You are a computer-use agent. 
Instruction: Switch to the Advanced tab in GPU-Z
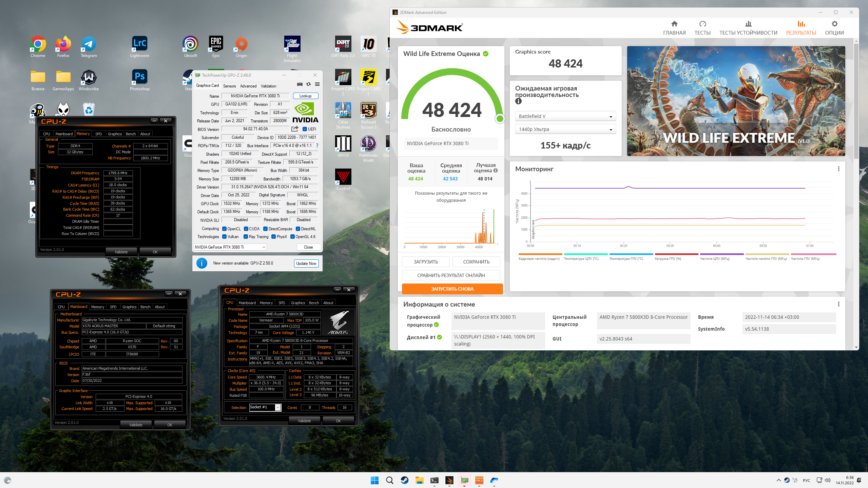click(248, 86)
